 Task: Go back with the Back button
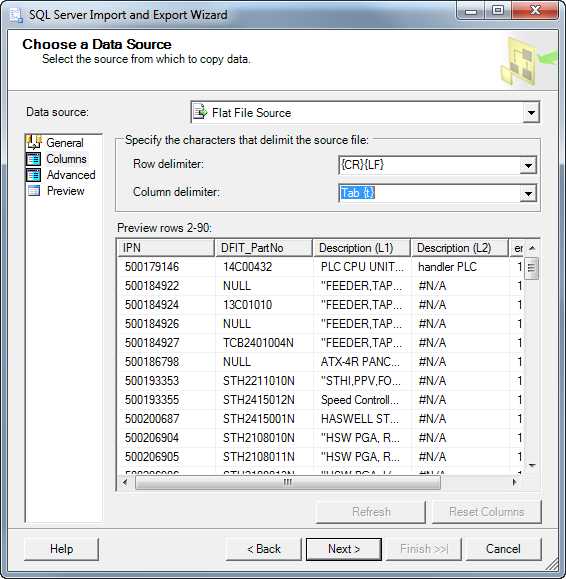pos(264,549)
